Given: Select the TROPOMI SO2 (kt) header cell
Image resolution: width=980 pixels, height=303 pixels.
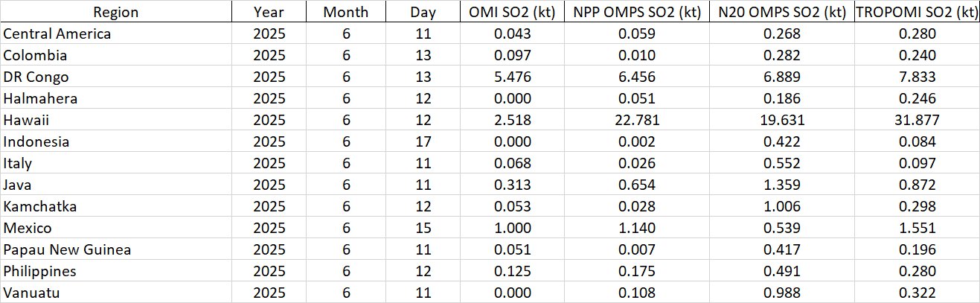Looking at the screenshot, I should tap(915, 12).
